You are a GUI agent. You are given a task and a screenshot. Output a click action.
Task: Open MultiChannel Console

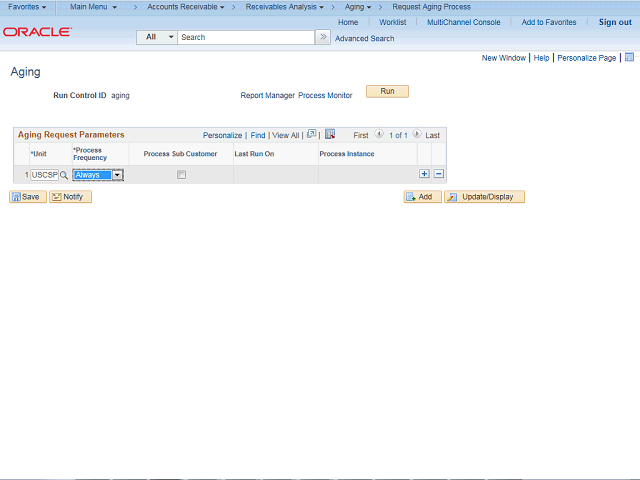(464, 22)
